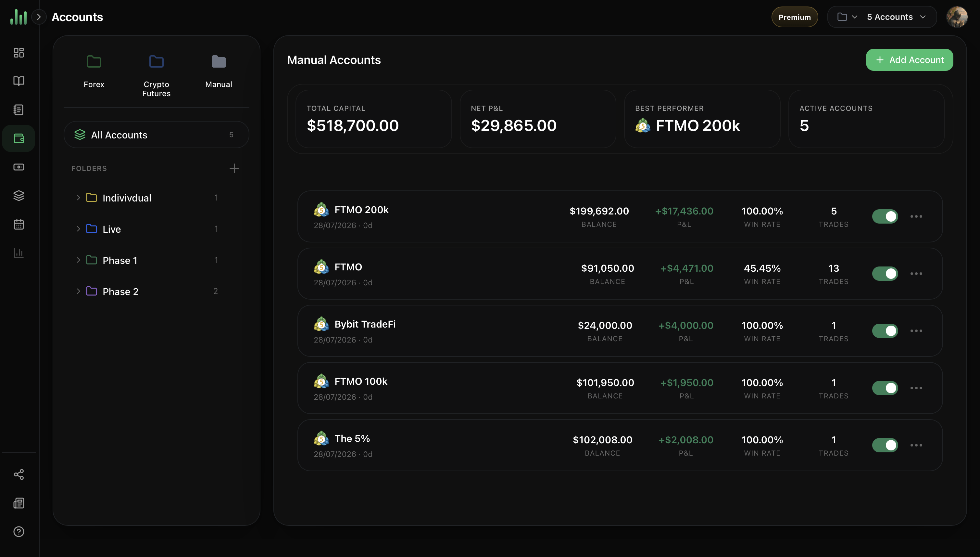This screenshot has width=980, height=557.
Task: Click the $199,692.00 balance value
Action: tap(599, 211)
